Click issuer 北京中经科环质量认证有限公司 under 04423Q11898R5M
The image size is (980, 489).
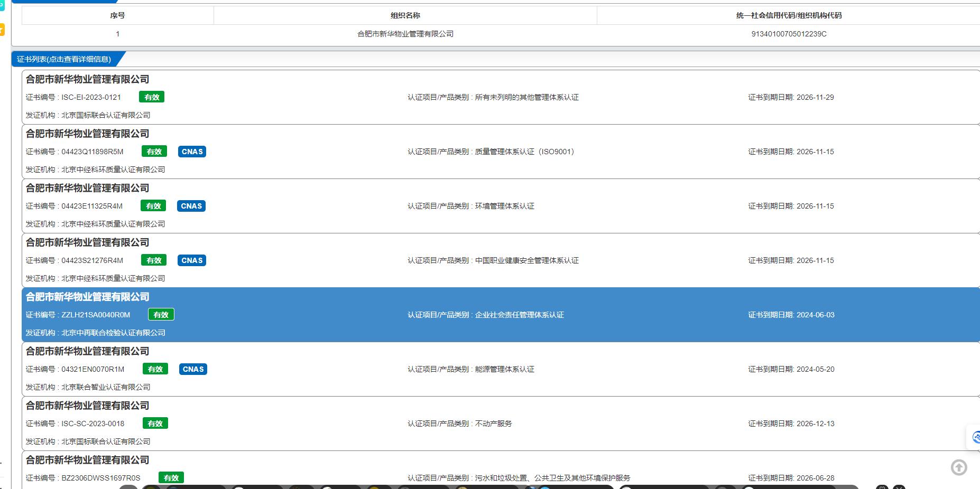[x=113, y=170]
